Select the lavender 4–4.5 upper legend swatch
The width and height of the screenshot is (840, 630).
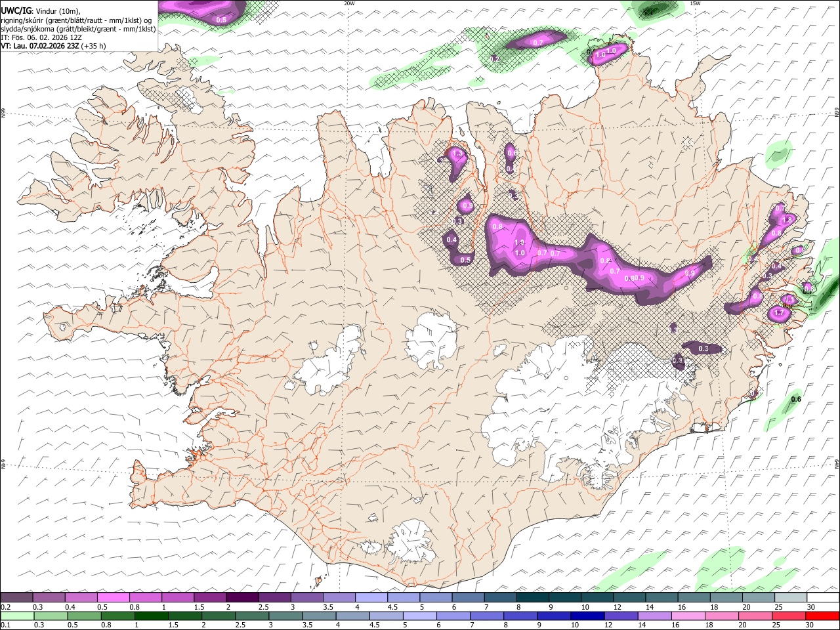click(371, 598)
